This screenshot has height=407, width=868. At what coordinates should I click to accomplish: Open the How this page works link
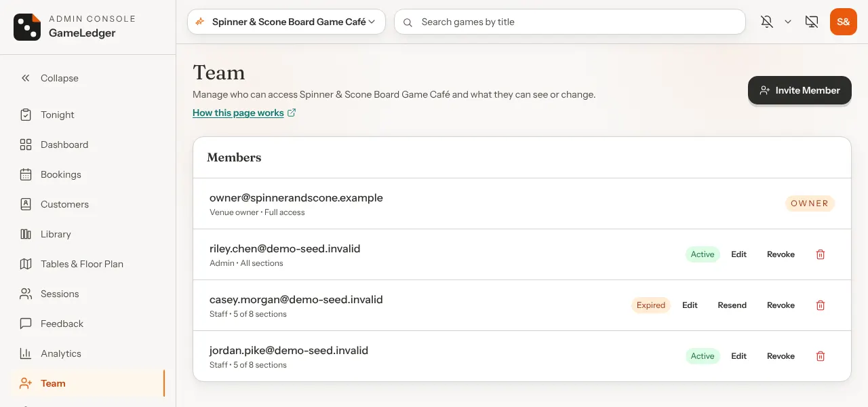[238, 113]
